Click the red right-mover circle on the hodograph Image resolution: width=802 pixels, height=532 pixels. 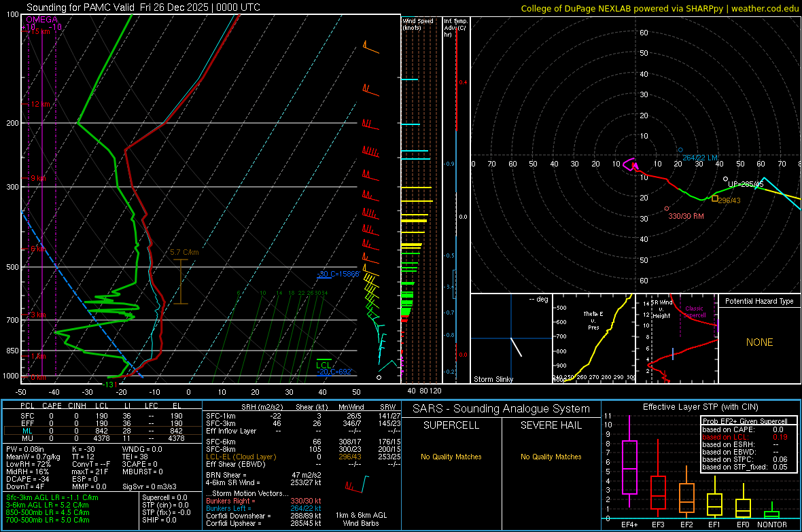[667, 209]
